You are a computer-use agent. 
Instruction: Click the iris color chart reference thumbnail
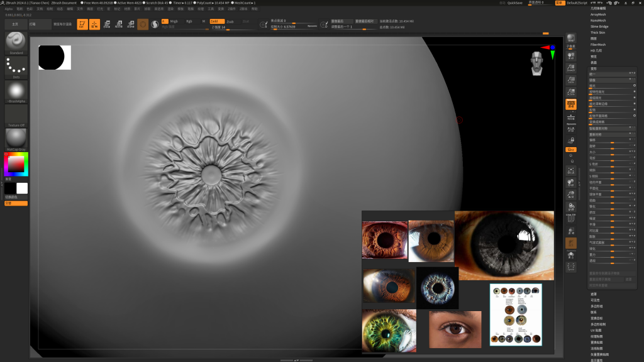[x=516, y=315]
